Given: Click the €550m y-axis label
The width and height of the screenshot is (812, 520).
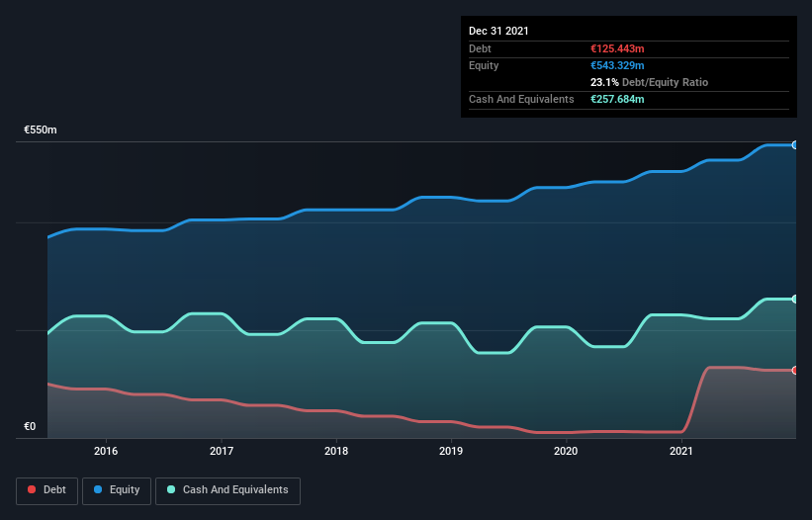Looking at the screenshot, I should tap(41, 130).
